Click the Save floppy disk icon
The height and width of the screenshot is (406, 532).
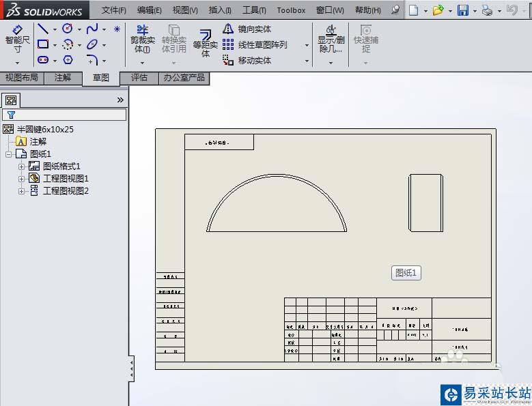[x=462, y=10]
